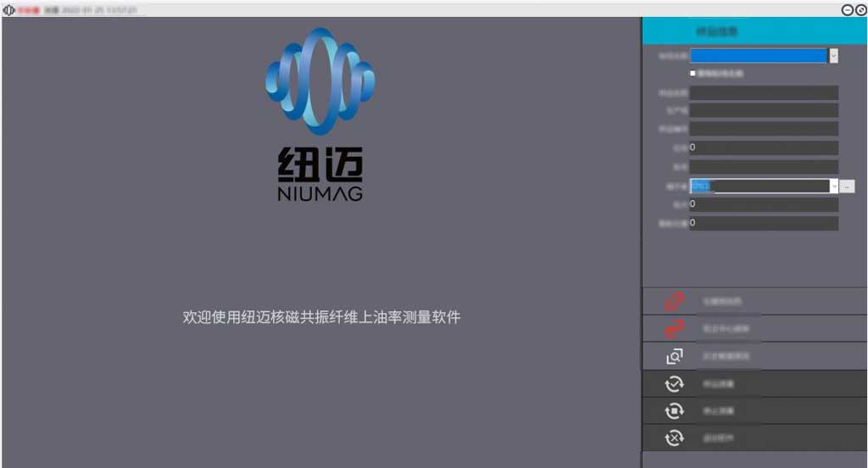
Task: Tick the checkbox below the blue dropdown
Action: 693,74
